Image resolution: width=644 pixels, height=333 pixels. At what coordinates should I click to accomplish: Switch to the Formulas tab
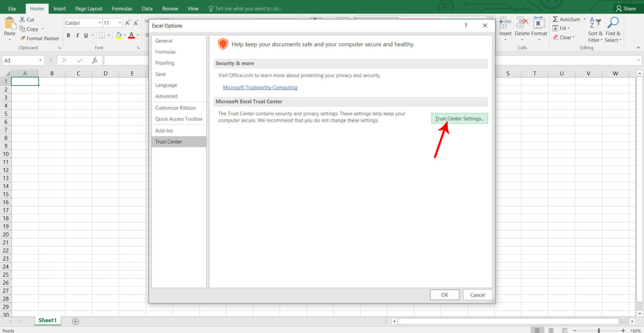click(122, 8)
